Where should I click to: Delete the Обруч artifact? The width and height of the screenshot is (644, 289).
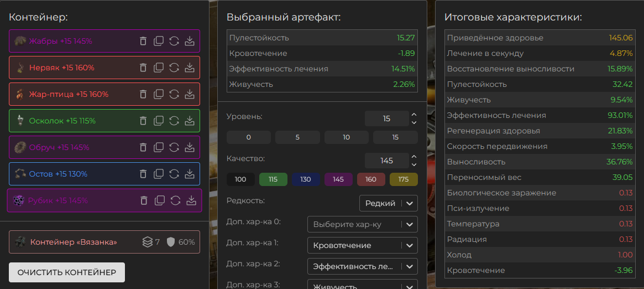(143, 147)
